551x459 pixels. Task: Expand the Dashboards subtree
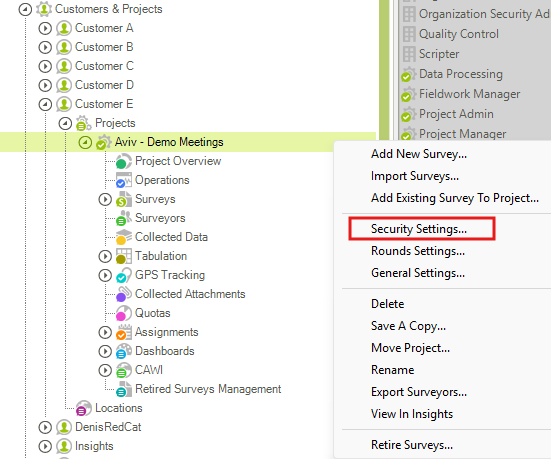105,351
